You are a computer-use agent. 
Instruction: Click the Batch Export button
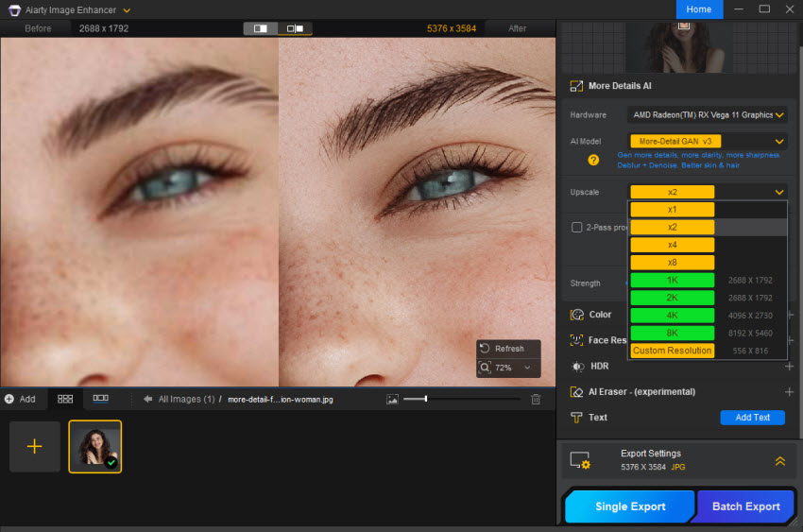pyautogui.click(x=745, y=506)
